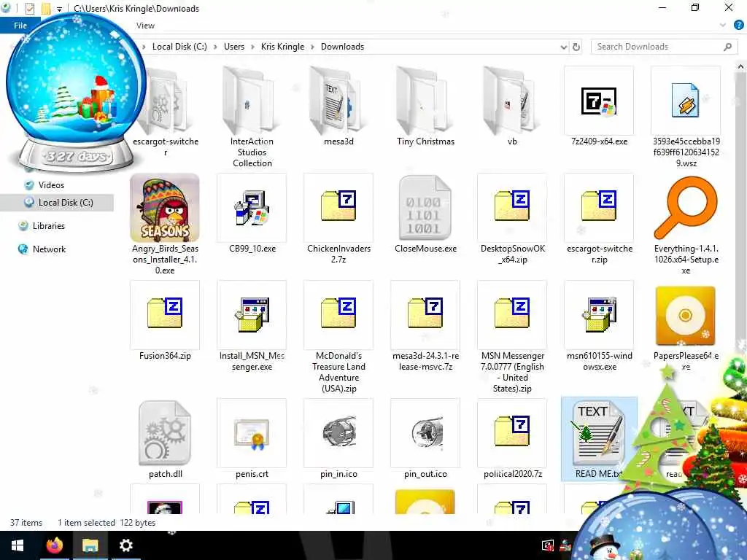Select the pin_out.ico icon file
This screenshot has height=560, width=747.
pyautogui.click(x=425, y=439)
